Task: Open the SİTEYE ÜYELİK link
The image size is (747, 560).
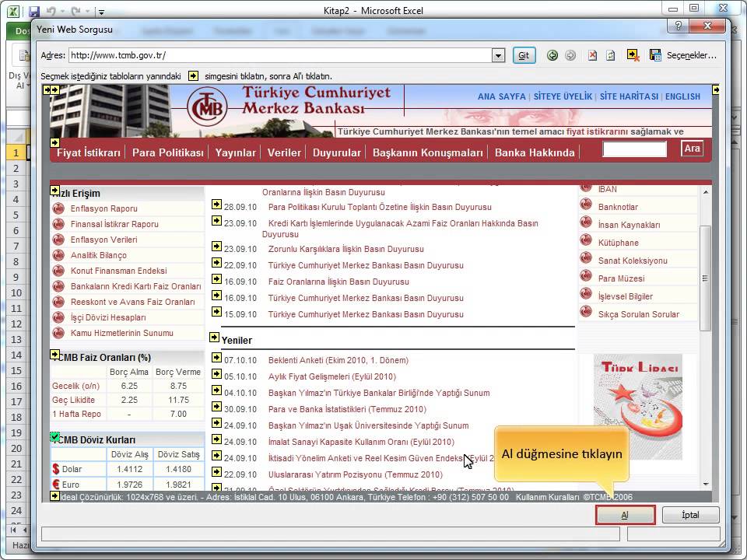Action: coord(563,96)
